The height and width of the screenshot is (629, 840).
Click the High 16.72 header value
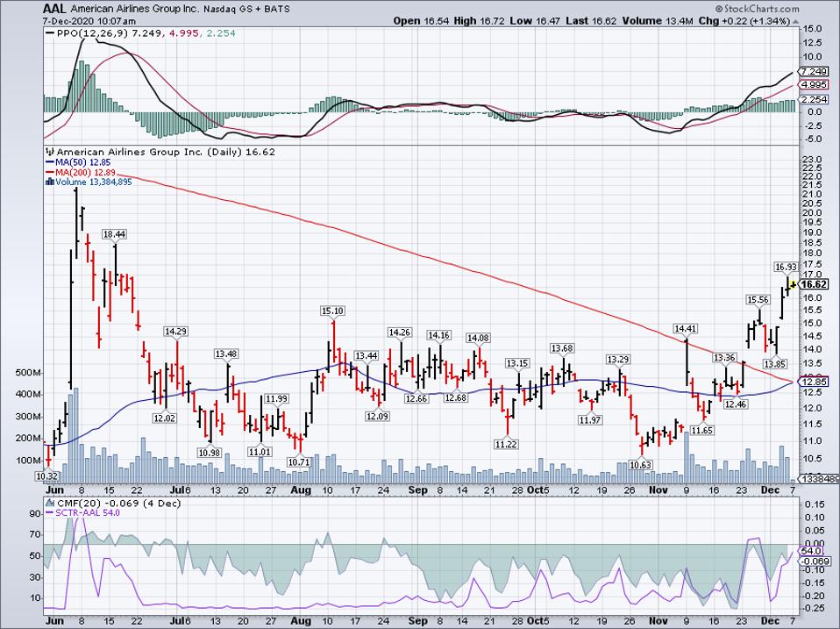pos(477,21)
